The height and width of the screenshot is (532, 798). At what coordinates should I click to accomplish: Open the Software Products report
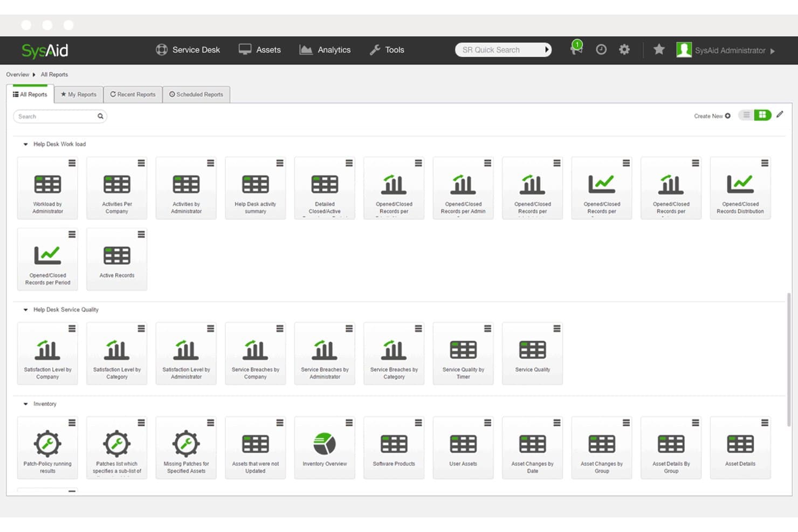tap(394, 448)
